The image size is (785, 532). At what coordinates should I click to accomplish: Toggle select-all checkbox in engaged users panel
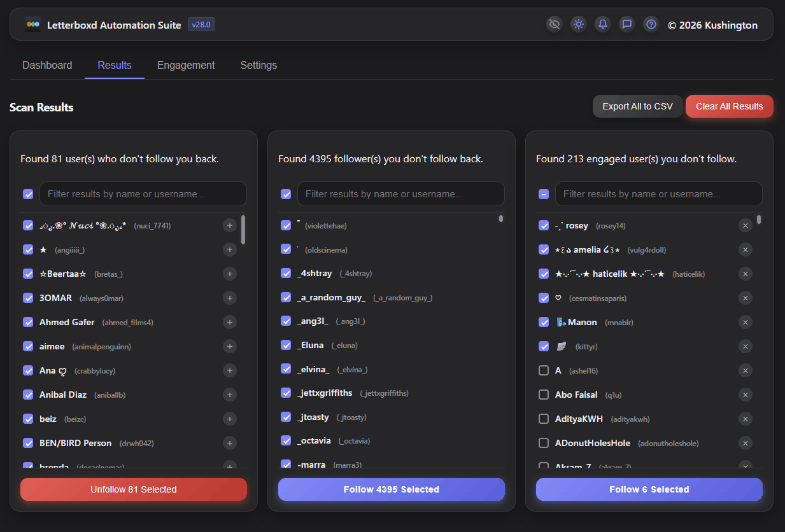coord(544,194)
